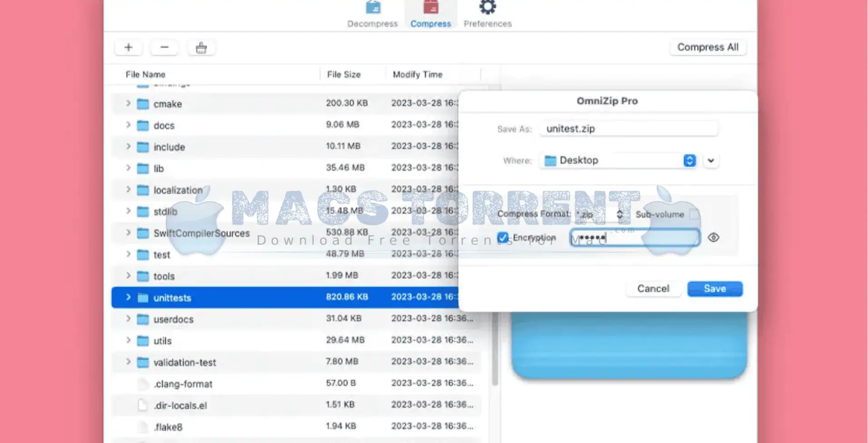Click the 1.94 KB size cell

(341, 426)
